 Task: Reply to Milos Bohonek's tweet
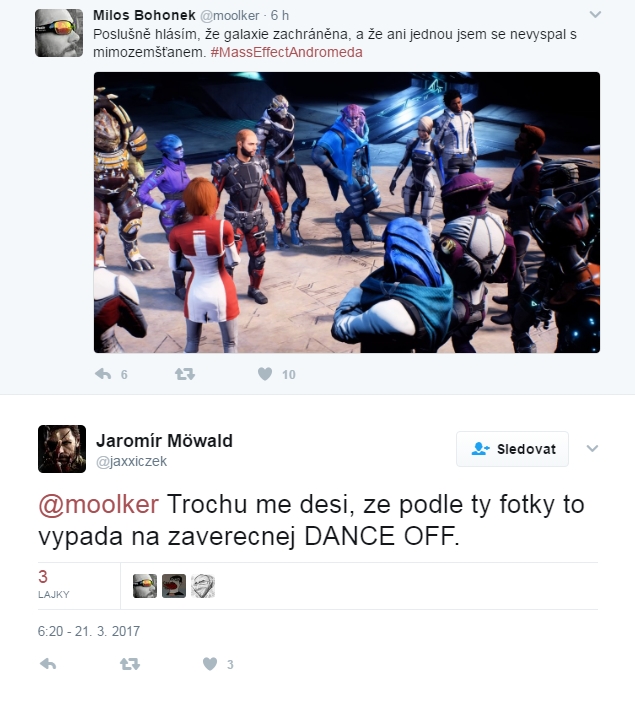[103, 374]
